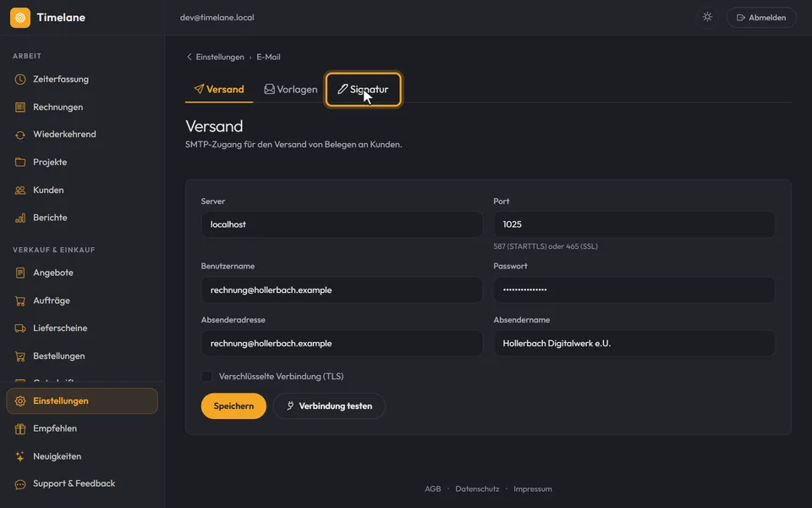812x508 pixels.
Task: Click the Neuigkeiten sparkle icon
Action: 20,456
